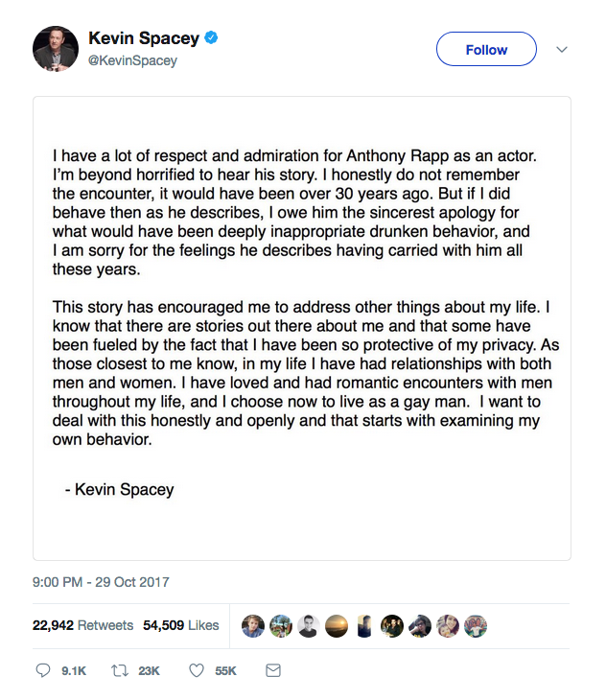Open the tweet options chevron dropdown
The height and width of the screenshot is (700, 606).
[x=562, y=49]
